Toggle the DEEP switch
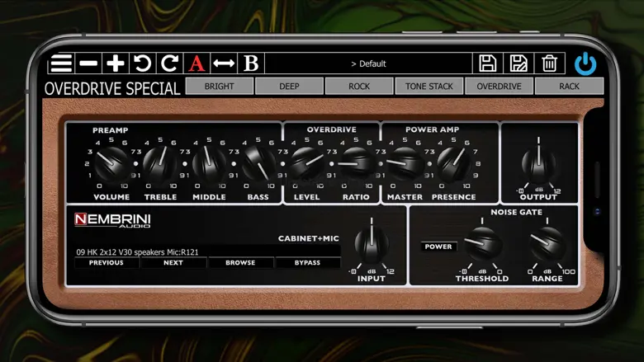Image resolution: width=644 pixels, height=362 pixels. coord(289,86)
